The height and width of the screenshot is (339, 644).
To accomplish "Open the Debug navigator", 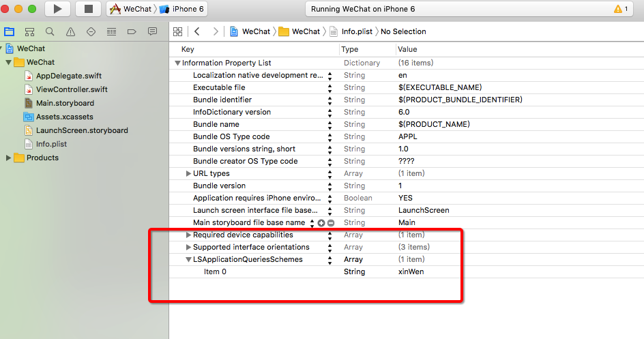I will click(x=111, y=31).
